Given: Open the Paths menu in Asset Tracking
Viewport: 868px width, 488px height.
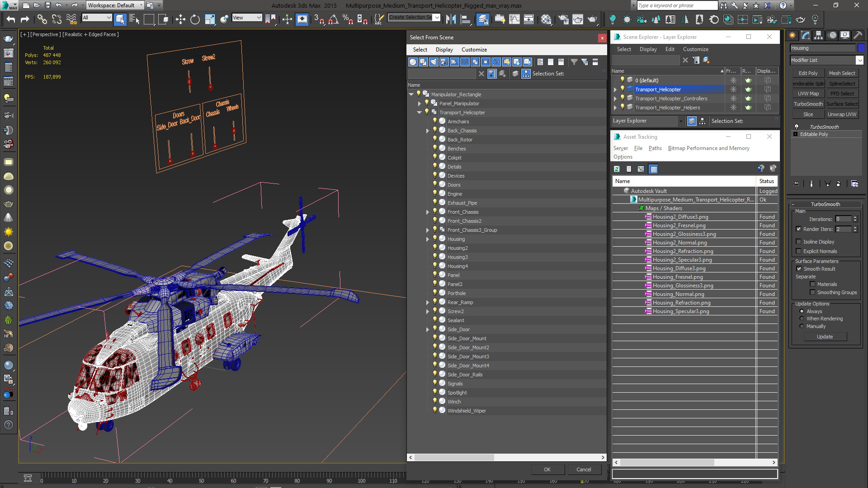Looking at the screenshot, I should (655, 148).
